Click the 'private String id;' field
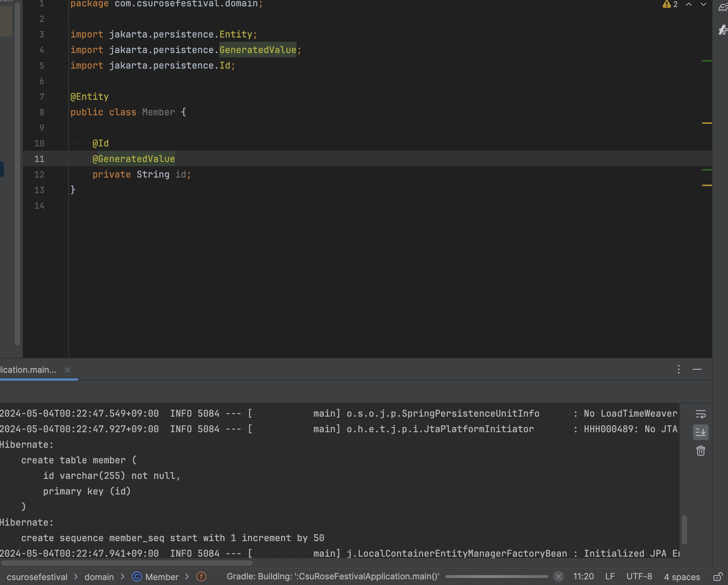 click(141, 174)
